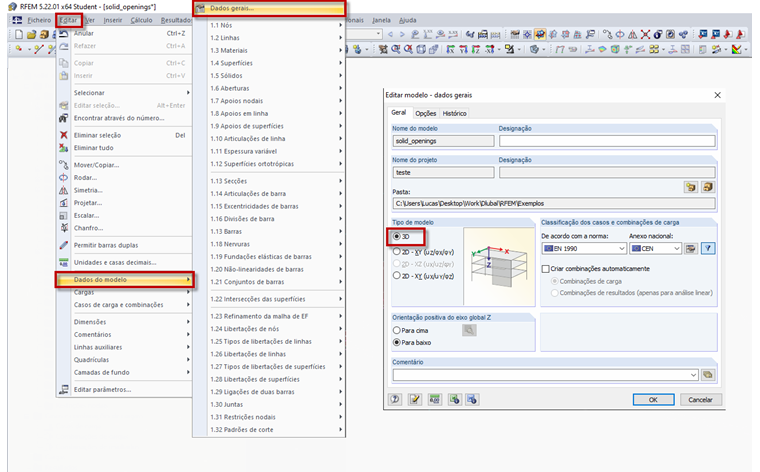Open the Ajuda menu
760x472 pixels.
408,20
